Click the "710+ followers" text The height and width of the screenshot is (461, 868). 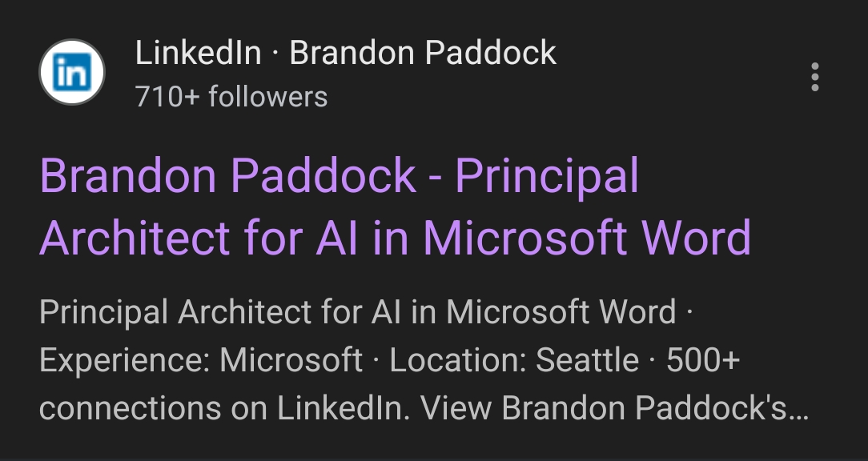[x=231, y=97]
